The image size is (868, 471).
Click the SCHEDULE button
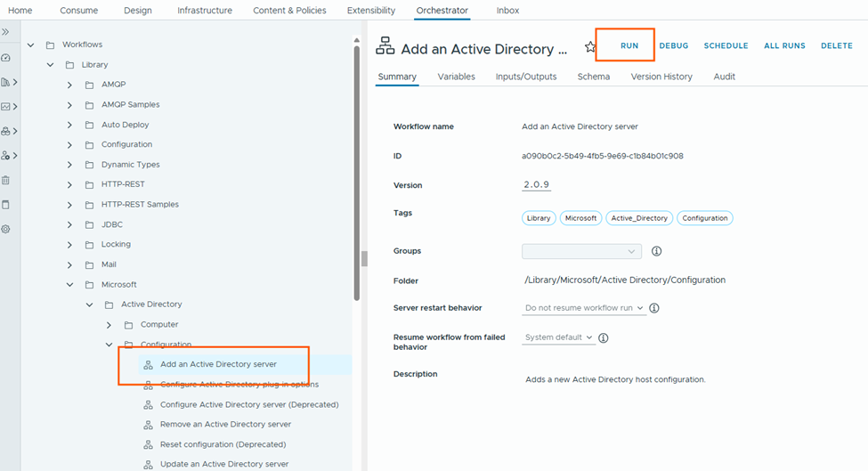[726, 45]
